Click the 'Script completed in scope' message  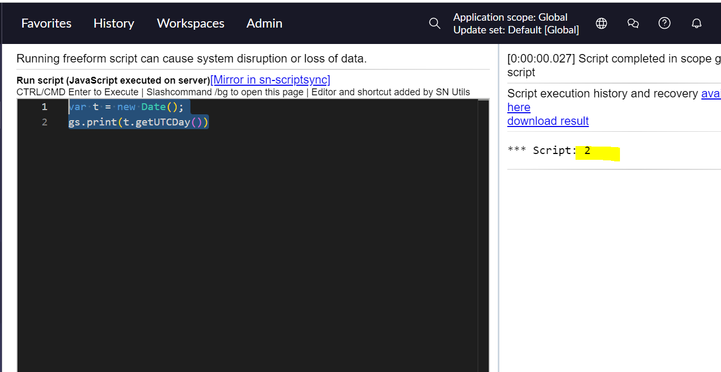(614, 65)
